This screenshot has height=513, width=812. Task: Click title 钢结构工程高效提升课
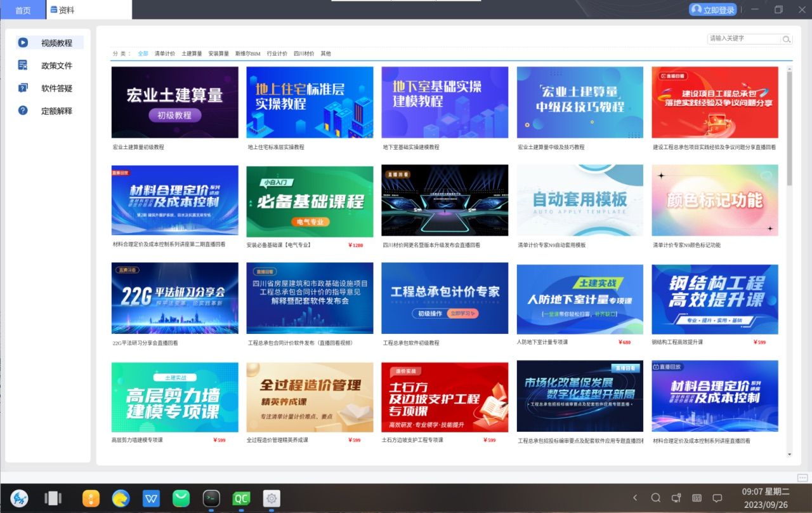point(678,342)
